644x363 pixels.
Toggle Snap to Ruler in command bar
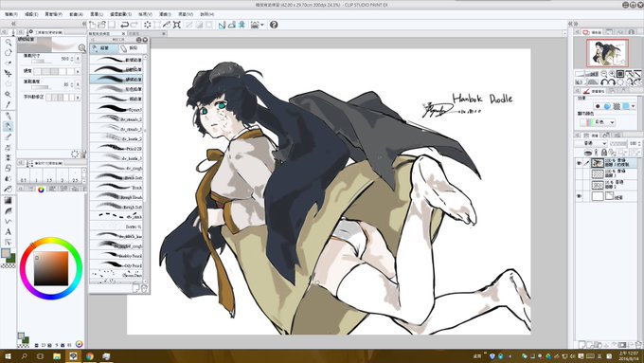tap(223, 25)
